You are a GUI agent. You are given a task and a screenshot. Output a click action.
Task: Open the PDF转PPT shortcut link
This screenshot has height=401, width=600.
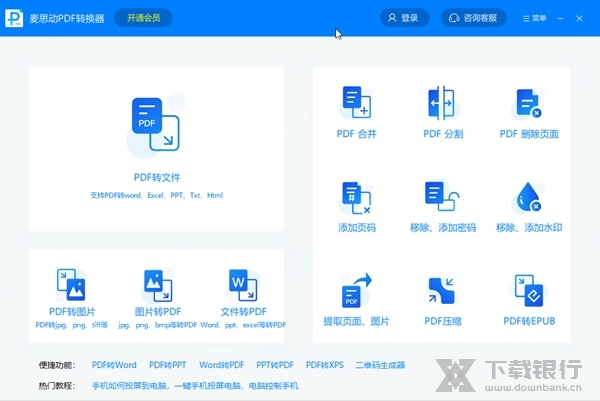point(168,365)
